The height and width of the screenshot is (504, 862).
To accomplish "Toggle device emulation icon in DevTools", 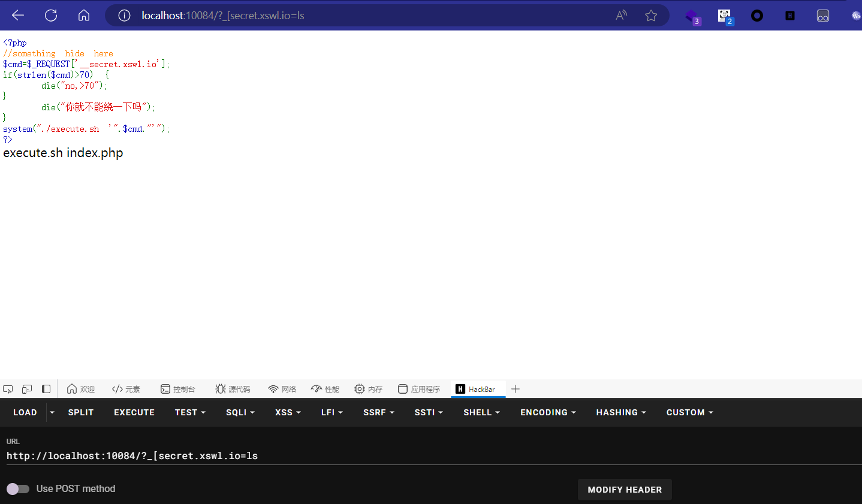I will 27,389.
